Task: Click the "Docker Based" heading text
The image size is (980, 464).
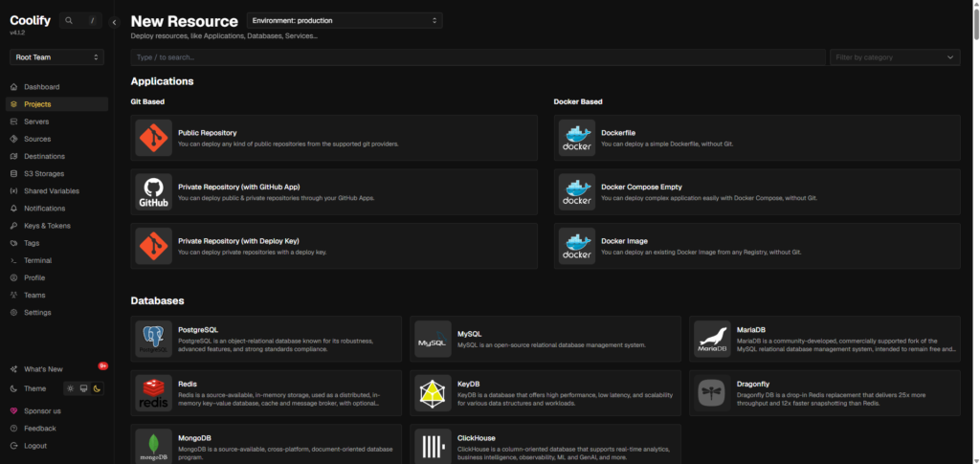Action: (577, 101)
